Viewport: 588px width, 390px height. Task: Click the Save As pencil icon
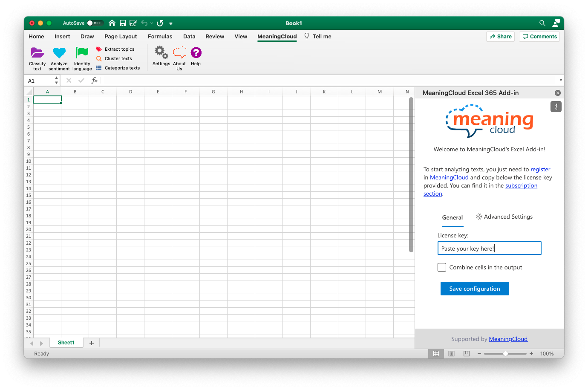[133, 23]
